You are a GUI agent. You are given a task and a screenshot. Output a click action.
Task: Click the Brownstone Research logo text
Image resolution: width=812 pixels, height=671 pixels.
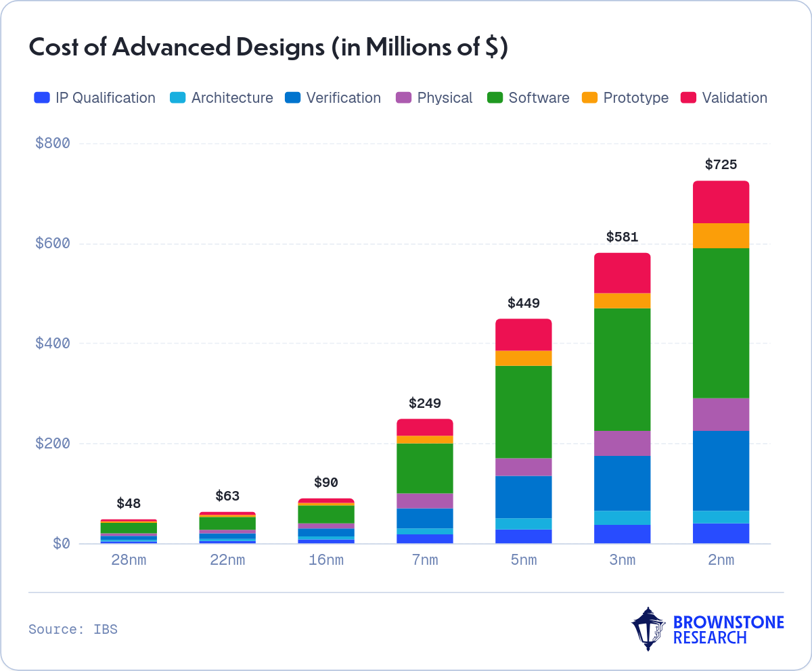729,630
